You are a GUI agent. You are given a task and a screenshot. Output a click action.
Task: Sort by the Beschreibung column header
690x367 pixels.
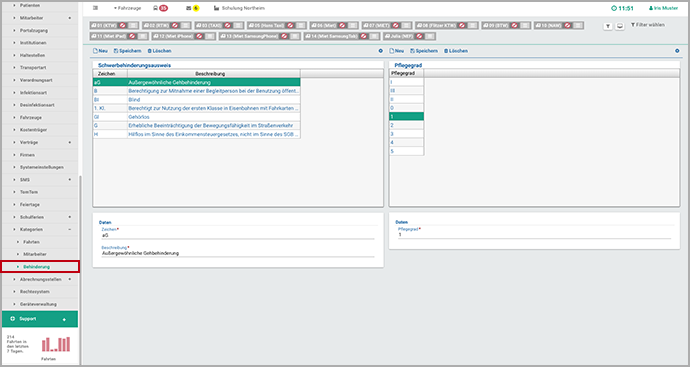[x=214, y=74]
